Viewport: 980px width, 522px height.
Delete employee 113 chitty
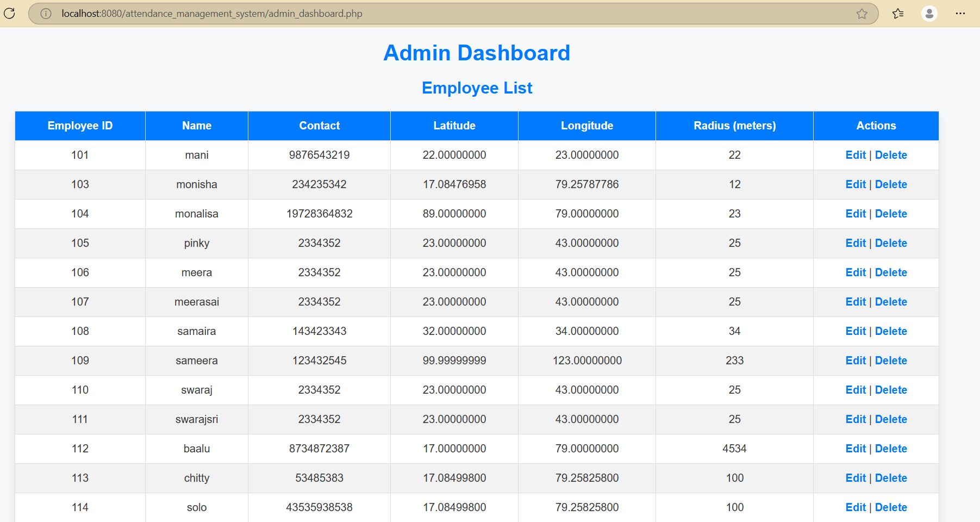click(891, 478)
